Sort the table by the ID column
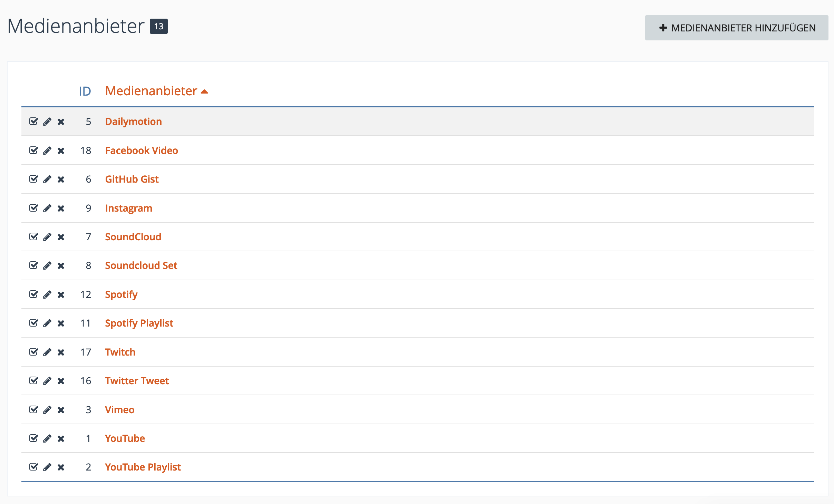Viewport: 834px width, 504px height. click(x=85, y=91)
